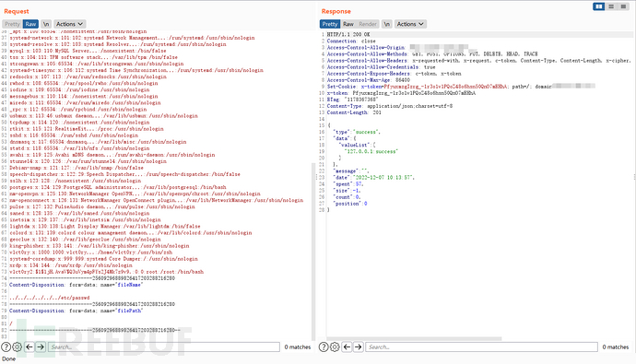This screenshot has width=636, height=364.
Task: Click the "position":0 JSON line
Action: (350, 203)
